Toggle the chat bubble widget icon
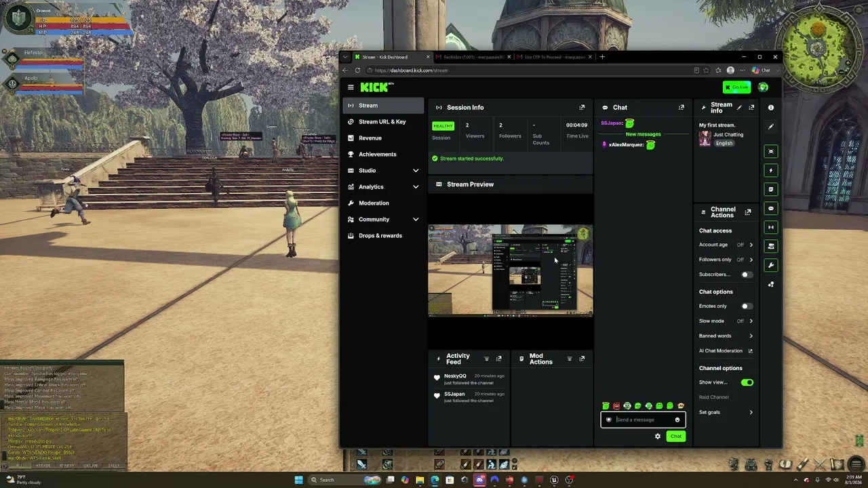868x488 pixels. pos(770,208)
